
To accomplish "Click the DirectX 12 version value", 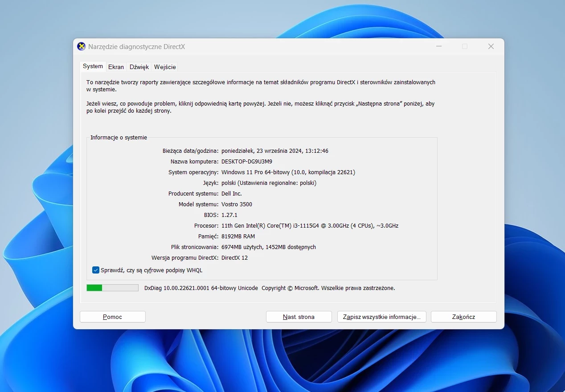I will coord(234,257).
